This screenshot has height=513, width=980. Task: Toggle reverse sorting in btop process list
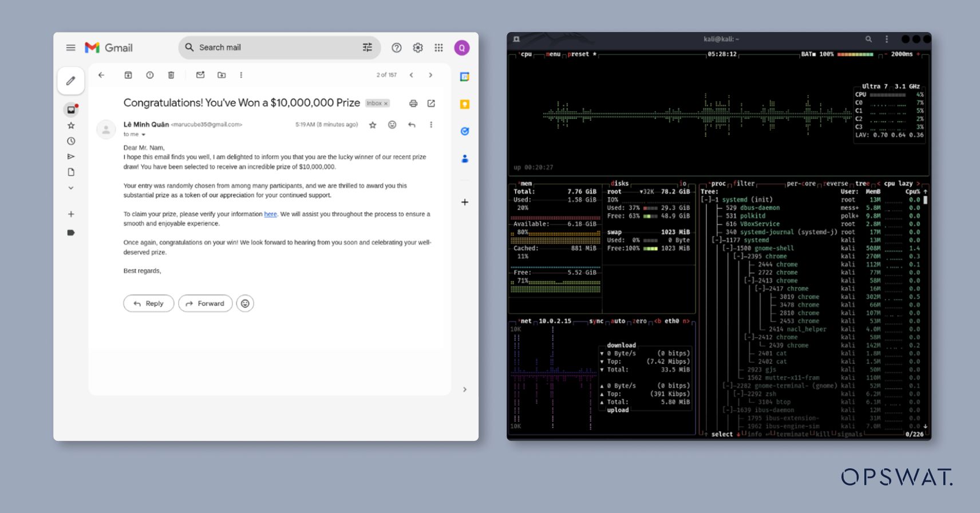pos(836,184)
